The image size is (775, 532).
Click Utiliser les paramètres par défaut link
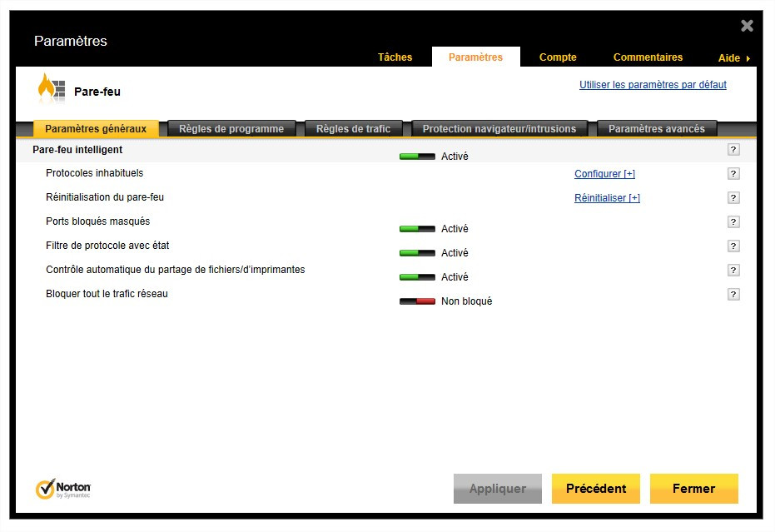652,84
